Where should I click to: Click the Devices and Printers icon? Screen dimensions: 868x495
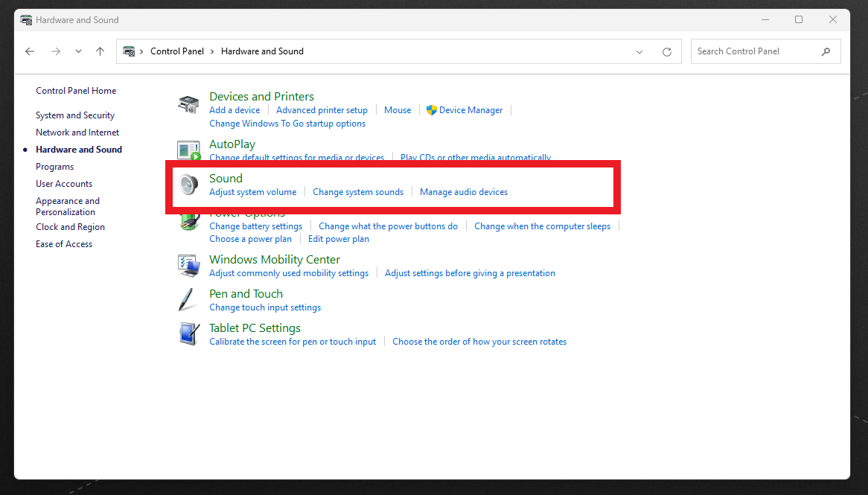[x=188, y=104]
